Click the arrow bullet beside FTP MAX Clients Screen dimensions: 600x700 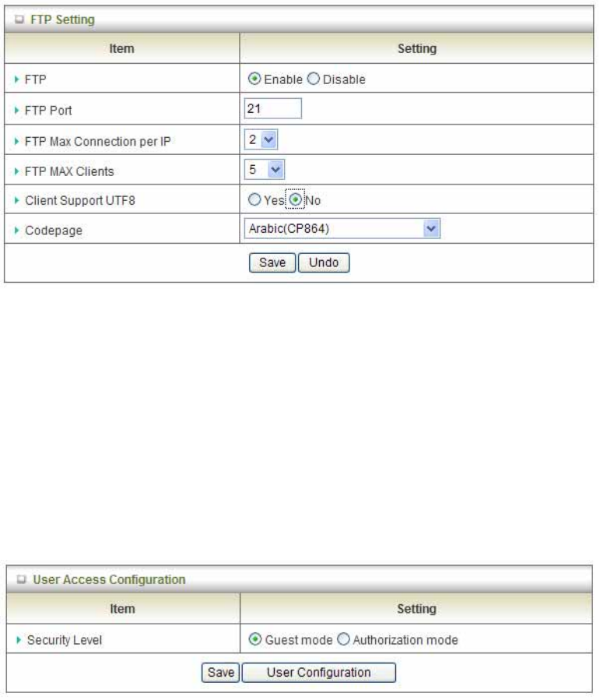pos(17,171)
